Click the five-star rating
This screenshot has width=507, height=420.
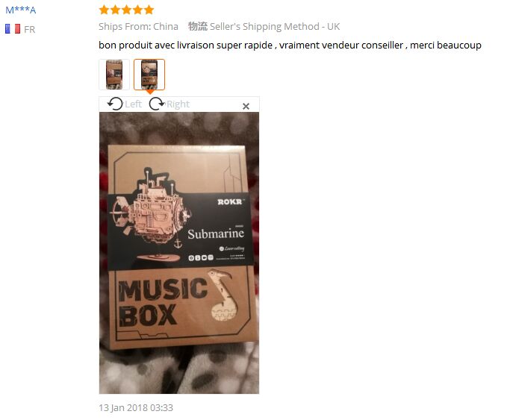click(126, 10)
